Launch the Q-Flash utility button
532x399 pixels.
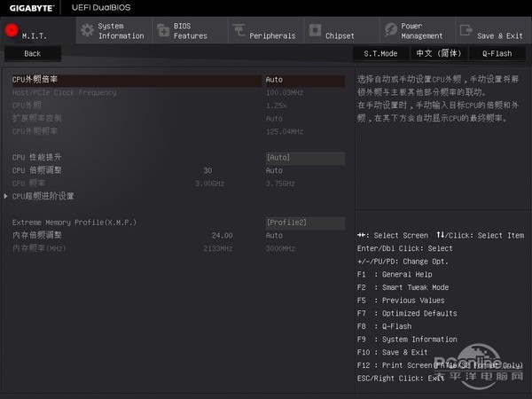coord(497,53)
